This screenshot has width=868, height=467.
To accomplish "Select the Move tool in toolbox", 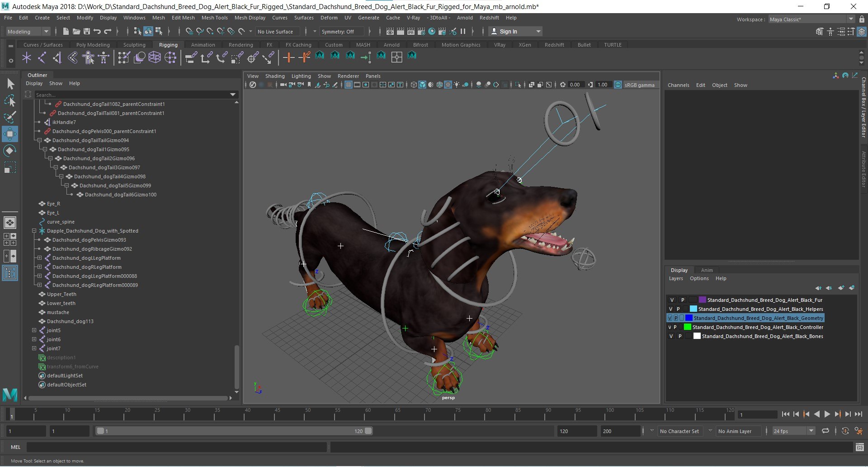I will coord(10,134).
